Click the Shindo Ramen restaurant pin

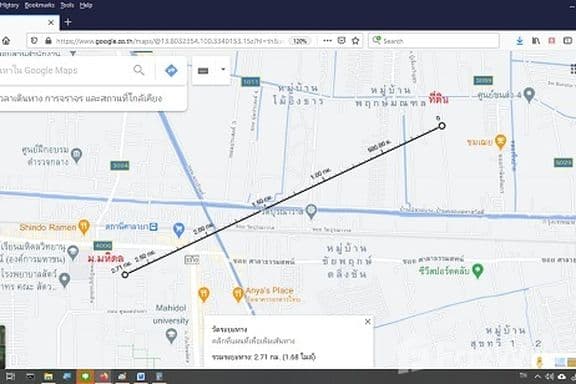tap(84, 226)
